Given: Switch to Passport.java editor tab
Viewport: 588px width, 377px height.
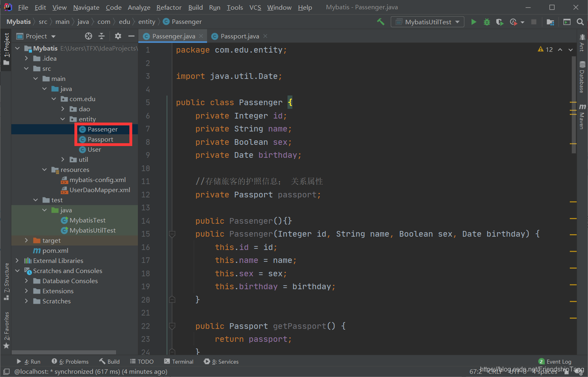Looking at the screenshot, I should (x=239, y=36).
